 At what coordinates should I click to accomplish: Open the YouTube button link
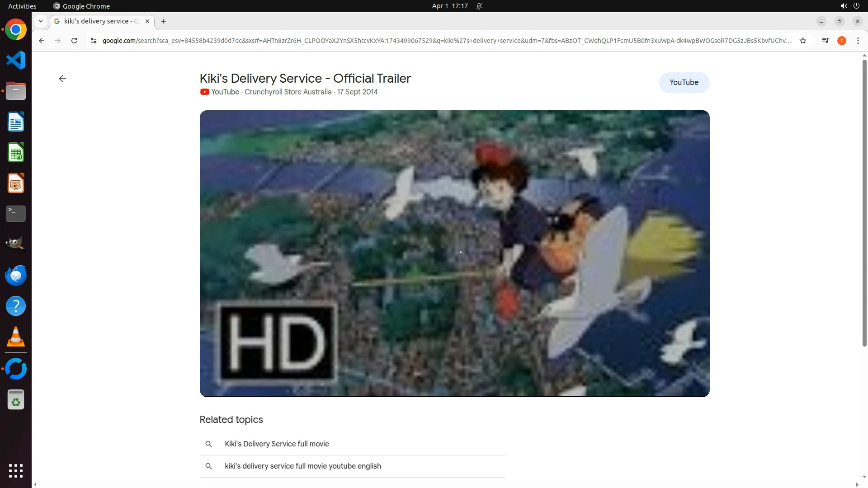[684, 83]
